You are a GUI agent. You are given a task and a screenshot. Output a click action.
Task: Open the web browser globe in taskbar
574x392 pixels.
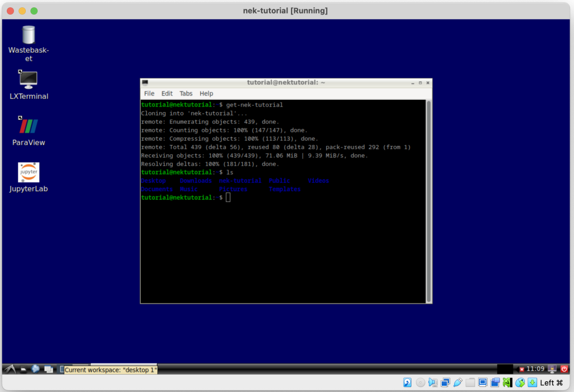tap(36, 369)
